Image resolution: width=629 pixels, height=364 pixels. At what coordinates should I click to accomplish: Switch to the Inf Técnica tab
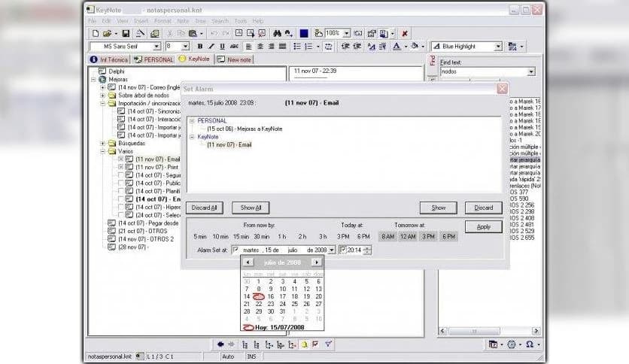(109, 59)
